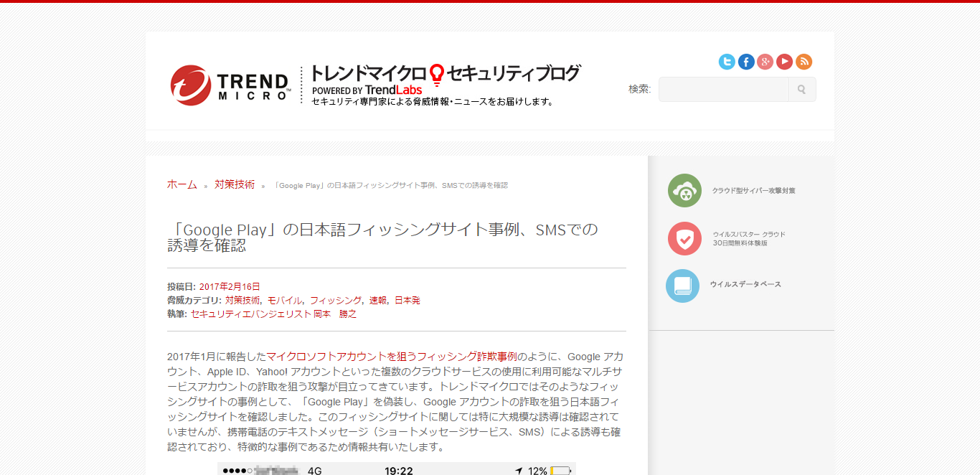The height and width of the screenshot is (475, 980).
Task: Open クラウド型サイバー攻撃対策 sidebar link
Action: [x=753, y=191]
